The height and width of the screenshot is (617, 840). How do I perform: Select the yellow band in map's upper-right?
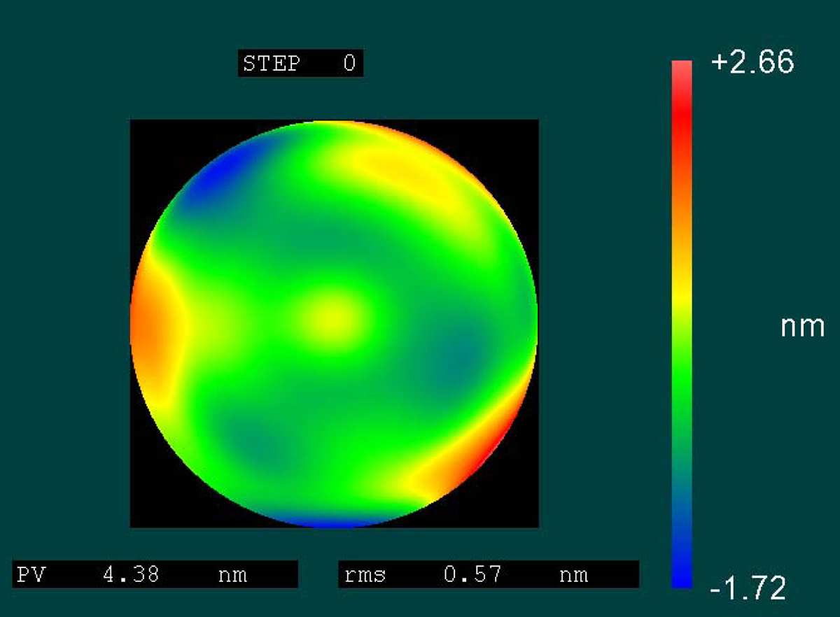pyautogui.click(x=399, y=168)
